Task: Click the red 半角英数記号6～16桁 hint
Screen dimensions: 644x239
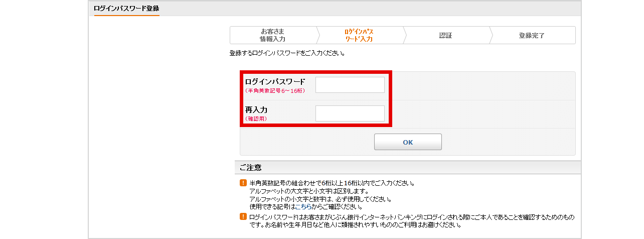Action: (x=275, y=91)
